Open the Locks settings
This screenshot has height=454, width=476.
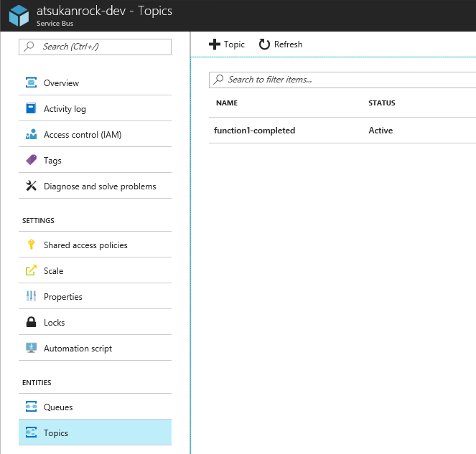(x=95, y=322)
